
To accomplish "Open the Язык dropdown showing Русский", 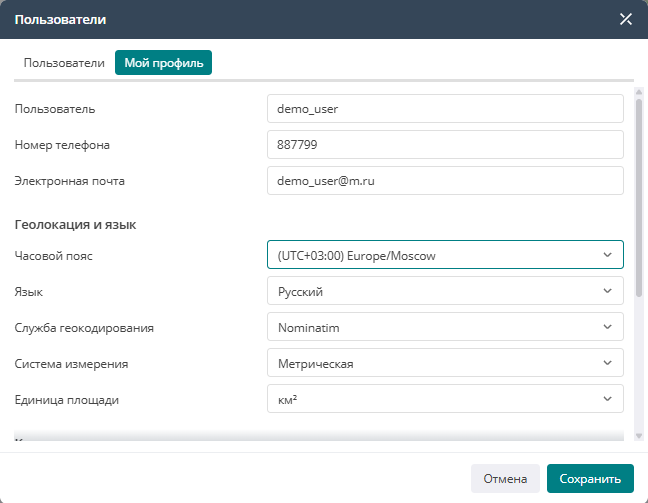I will tap(445, 291).
